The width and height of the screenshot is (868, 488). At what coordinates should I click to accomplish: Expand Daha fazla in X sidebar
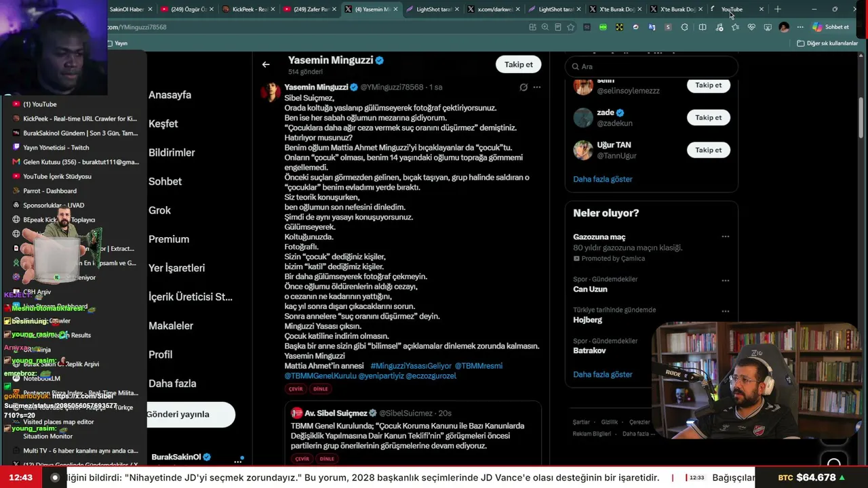172,384
